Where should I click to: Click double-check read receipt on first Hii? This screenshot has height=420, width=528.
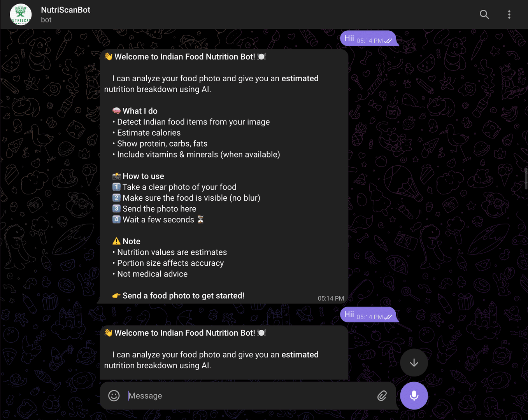point(388,41)
